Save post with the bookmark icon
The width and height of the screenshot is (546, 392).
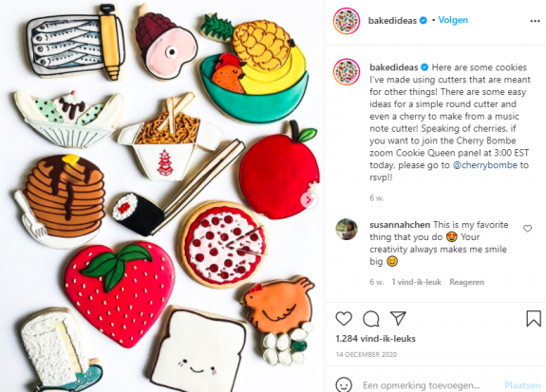[534, 318]
